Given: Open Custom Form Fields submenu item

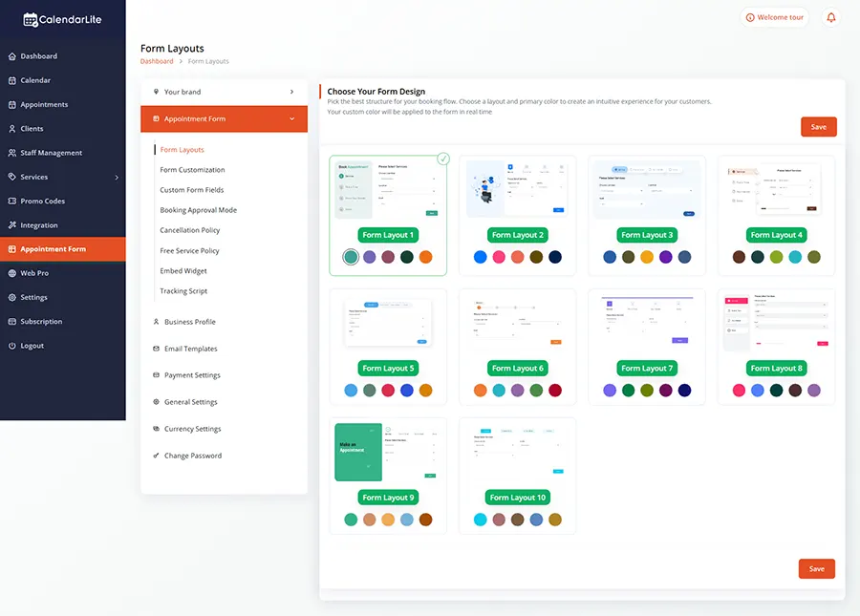Looking at the screenshot, I should click(192, 190).
